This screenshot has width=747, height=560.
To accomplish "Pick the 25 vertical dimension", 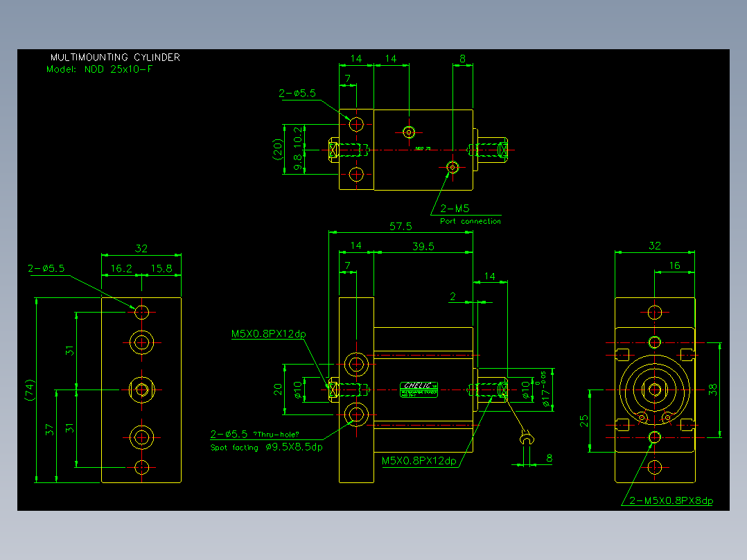I will (x=584, y=421).
